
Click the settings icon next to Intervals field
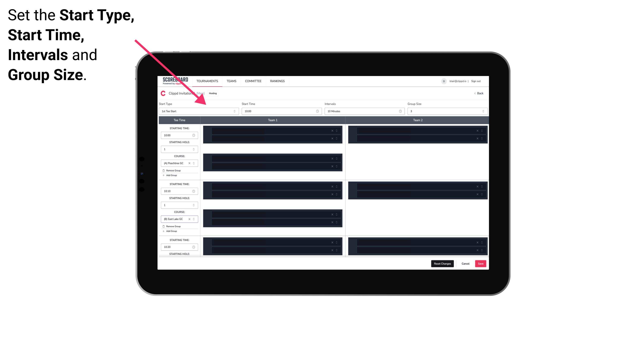coord(400,111)
